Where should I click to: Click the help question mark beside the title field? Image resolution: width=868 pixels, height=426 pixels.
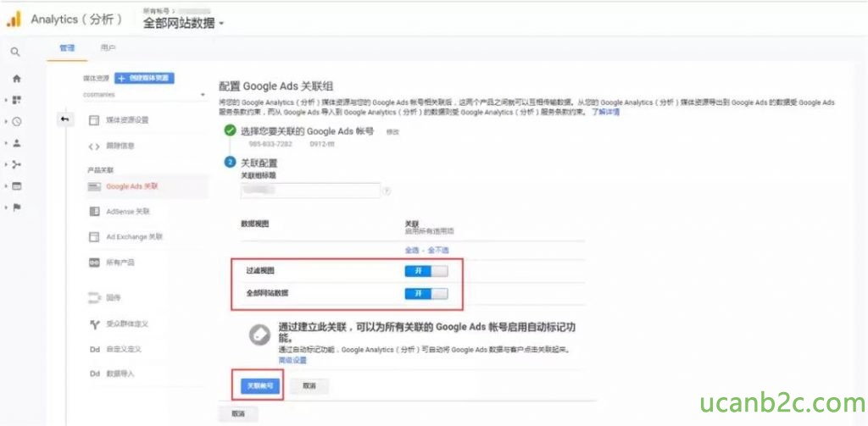click(387, 191)
